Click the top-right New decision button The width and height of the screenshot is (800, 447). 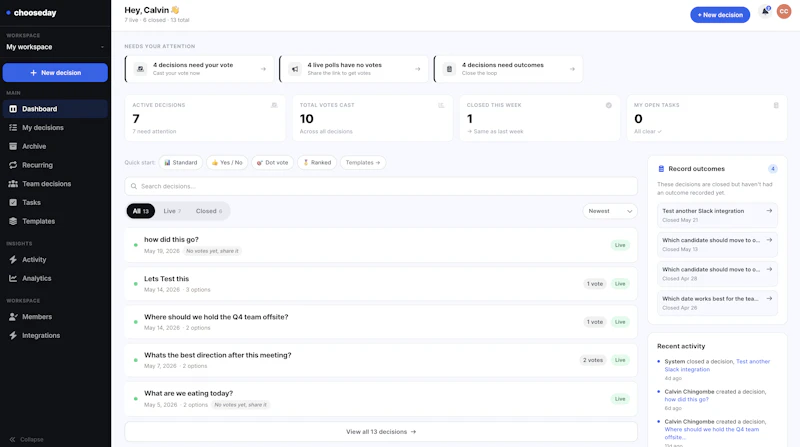[720, 15]
